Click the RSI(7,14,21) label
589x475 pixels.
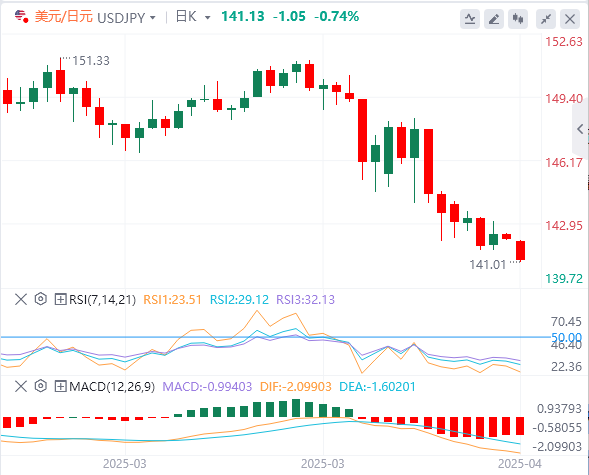click(102, 300)
